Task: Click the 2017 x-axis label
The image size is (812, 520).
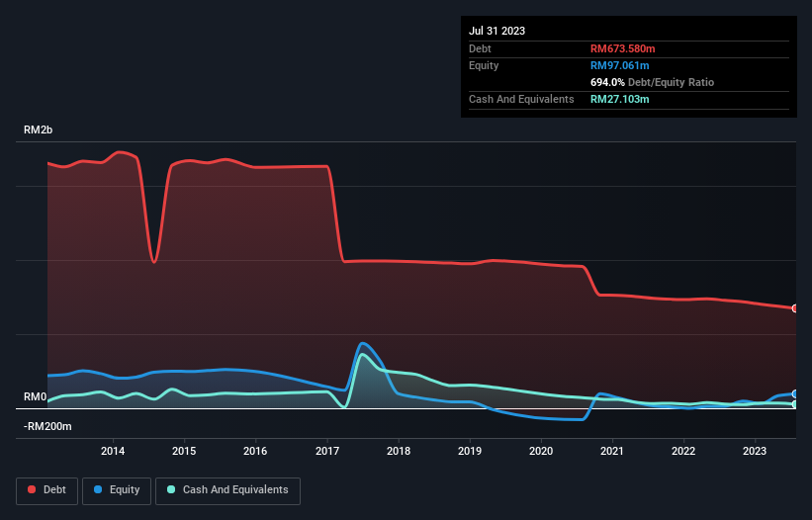Action: pyautogui.click(x=327, y=451)
